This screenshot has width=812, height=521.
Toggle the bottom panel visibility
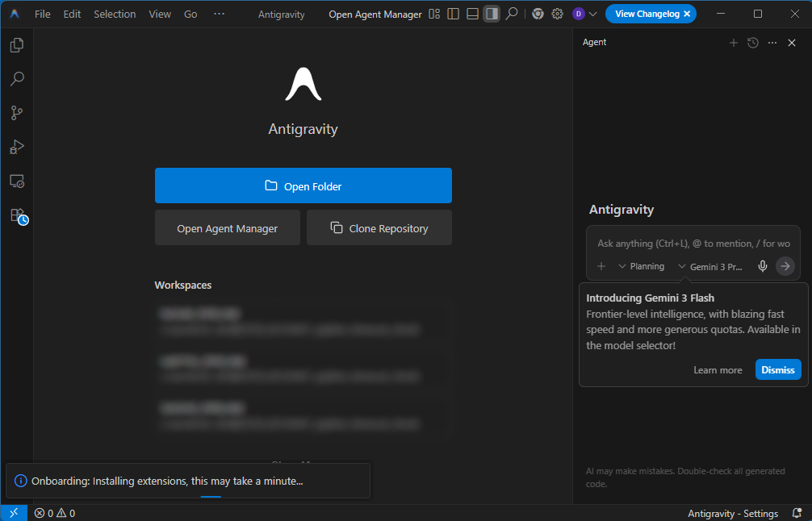pyautogui.click(x=472, y=14)
